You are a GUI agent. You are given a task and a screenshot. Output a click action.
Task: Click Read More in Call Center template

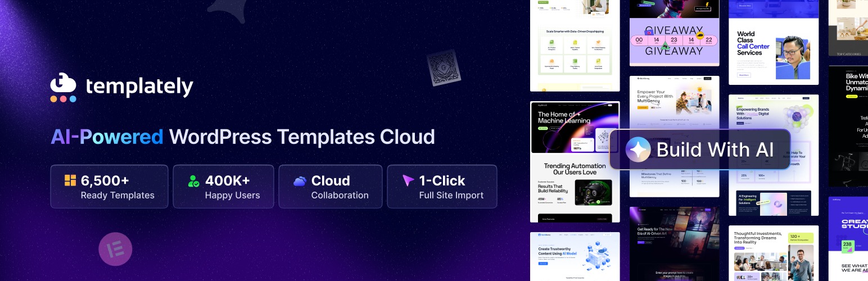click(744, 74)
